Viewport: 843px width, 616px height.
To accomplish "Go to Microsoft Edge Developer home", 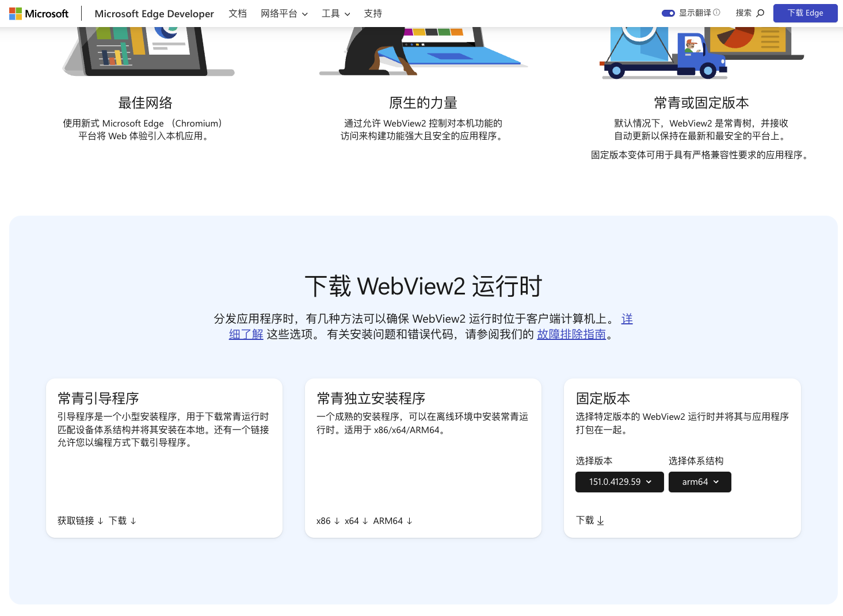I will [154, 13].
